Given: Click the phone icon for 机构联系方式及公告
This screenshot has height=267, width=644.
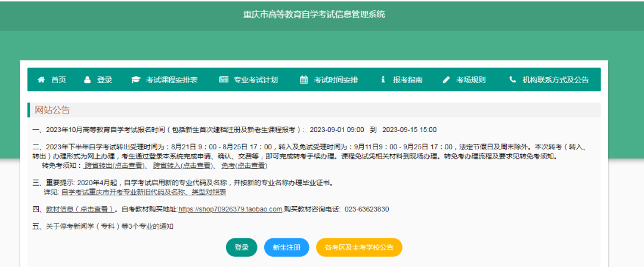Looking at the screenshot, I should [x=512, y=80].
